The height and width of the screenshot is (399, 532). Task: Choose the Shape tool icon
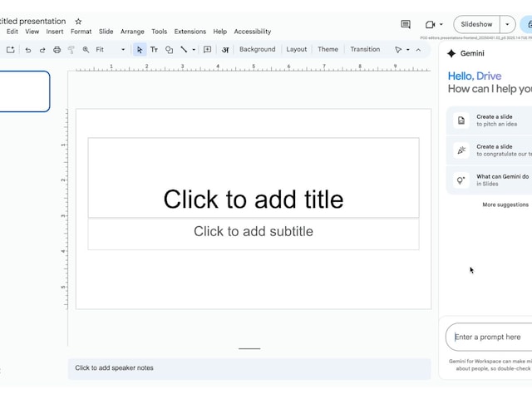[169, 50]
